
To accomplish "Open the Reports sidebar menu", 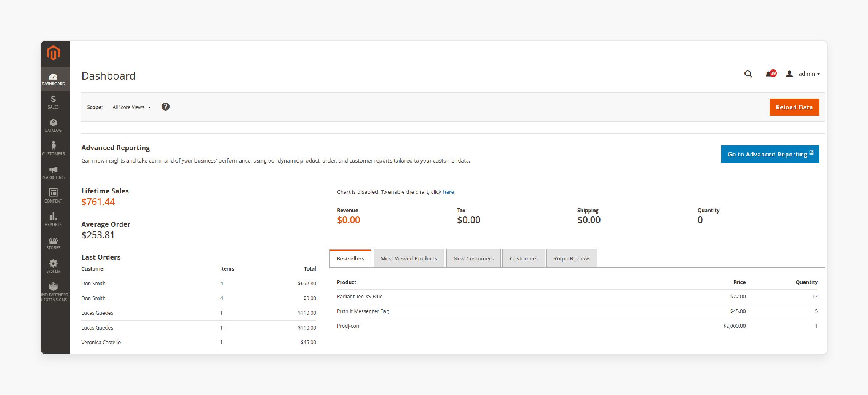I will click(53, 219).
